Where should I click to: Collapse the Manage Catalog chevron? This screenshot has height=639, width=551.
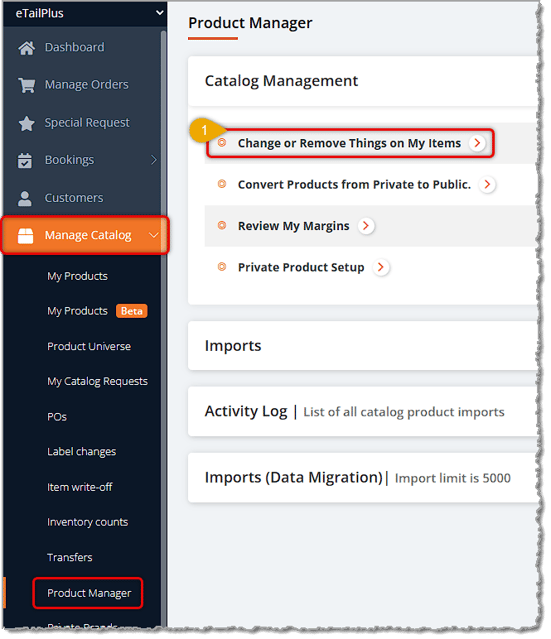tap(154, 235)
